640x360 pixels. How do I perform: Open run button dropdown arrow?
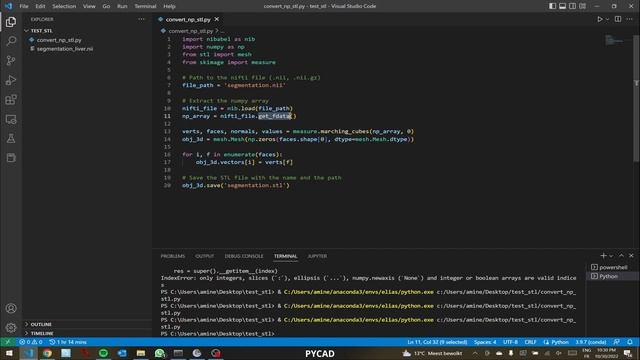(x=607, y=19)
